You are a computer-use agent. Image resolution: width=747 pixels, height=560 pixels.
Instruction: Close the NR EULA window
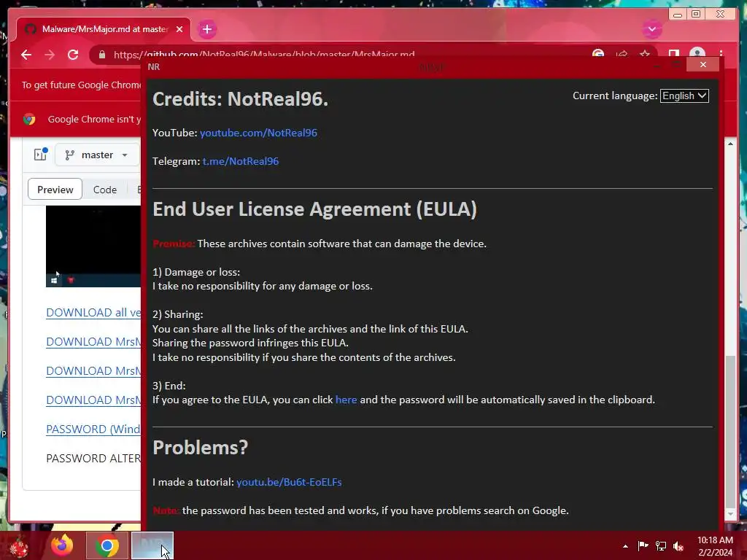coord(703,65)
